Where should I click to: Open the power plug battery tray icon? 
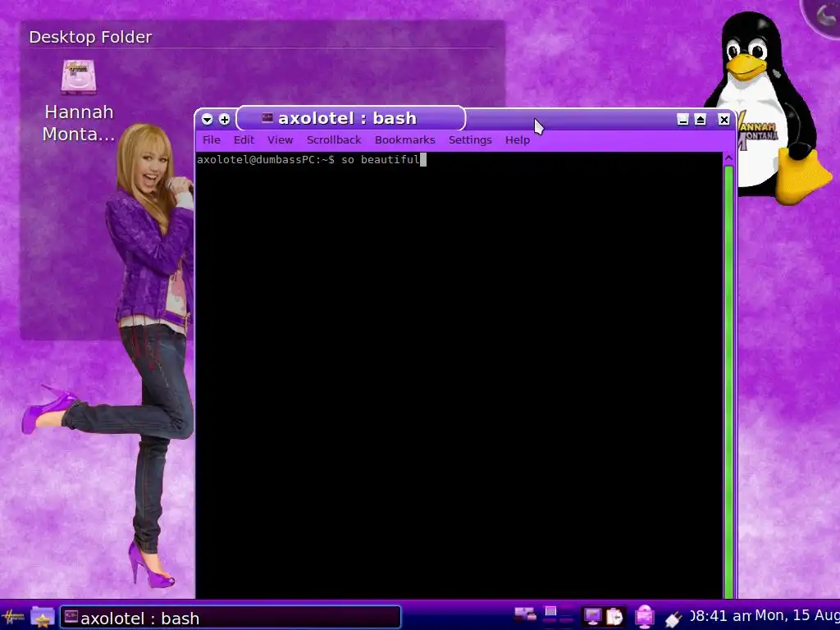[673, 619]
